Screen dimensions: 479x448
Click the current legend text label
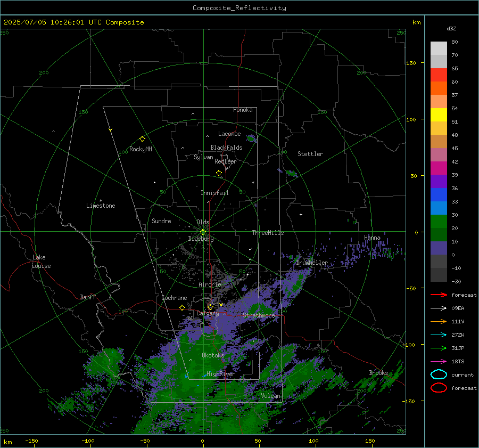point(463,374)
